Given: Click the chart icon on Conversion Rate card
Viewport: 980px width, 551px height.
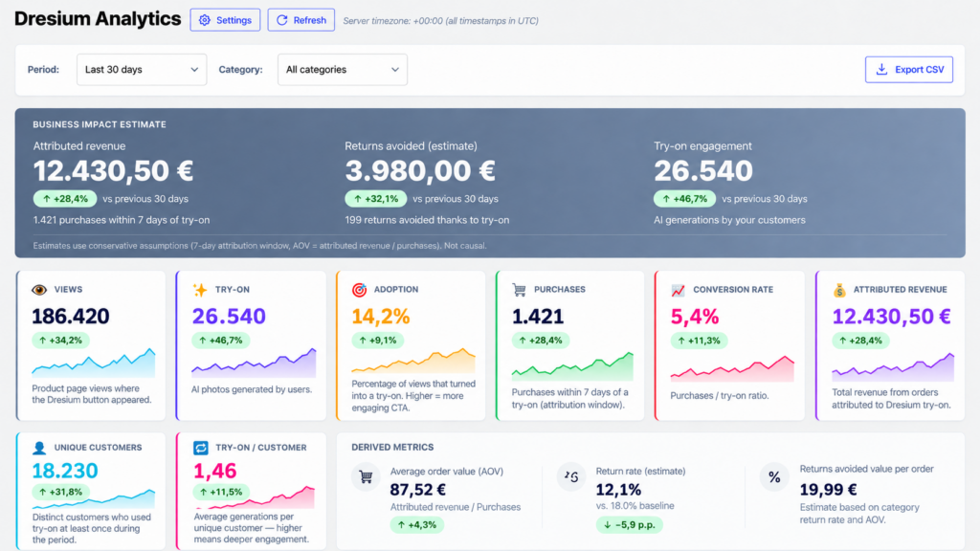Looking at the screenshot, I should (x=679, y=290).
